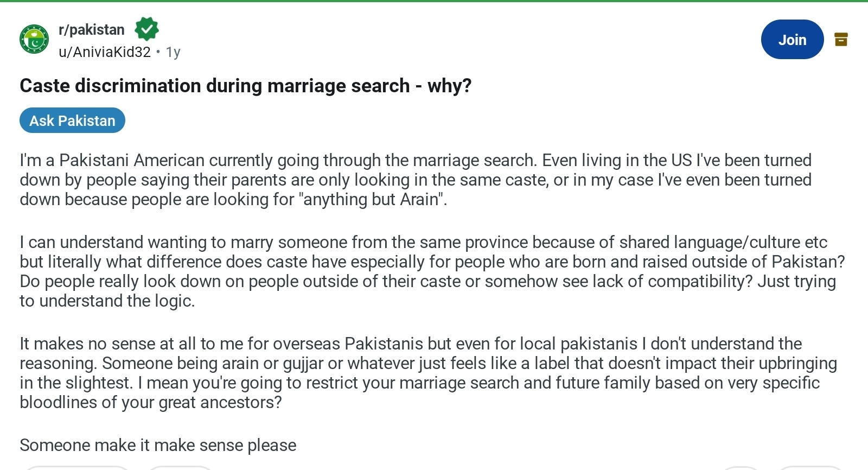Filter by the Ask Pakistan flair
Screen dimensions: 868x470
(x=72, y=120)
